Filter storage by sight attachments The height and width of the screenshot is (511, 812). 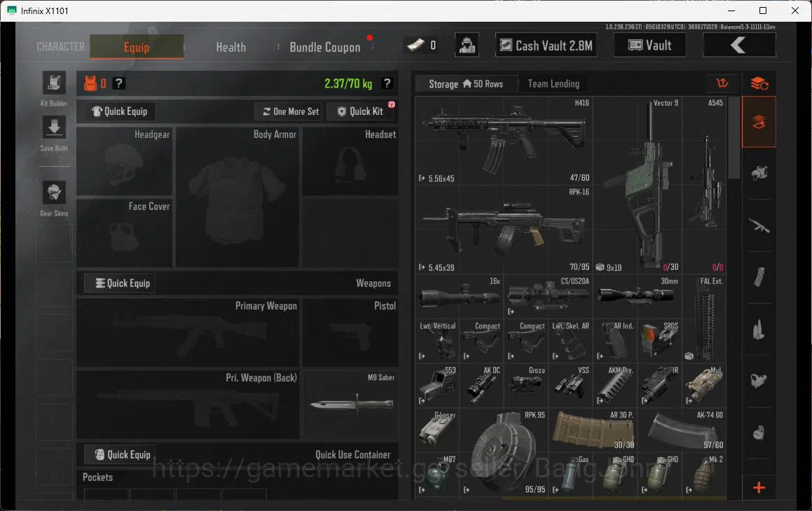tap(759, 381)
